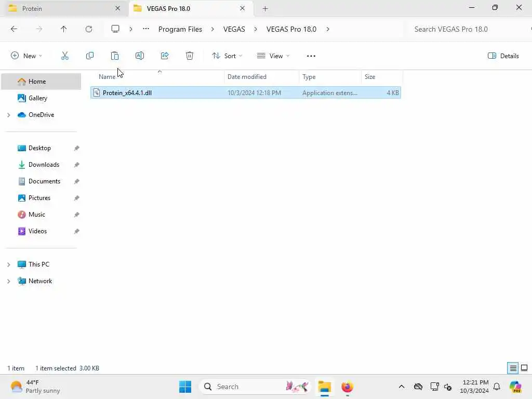Expand chevron after VEGAS Pro 18.0 breadcrumb

[328, 29]
